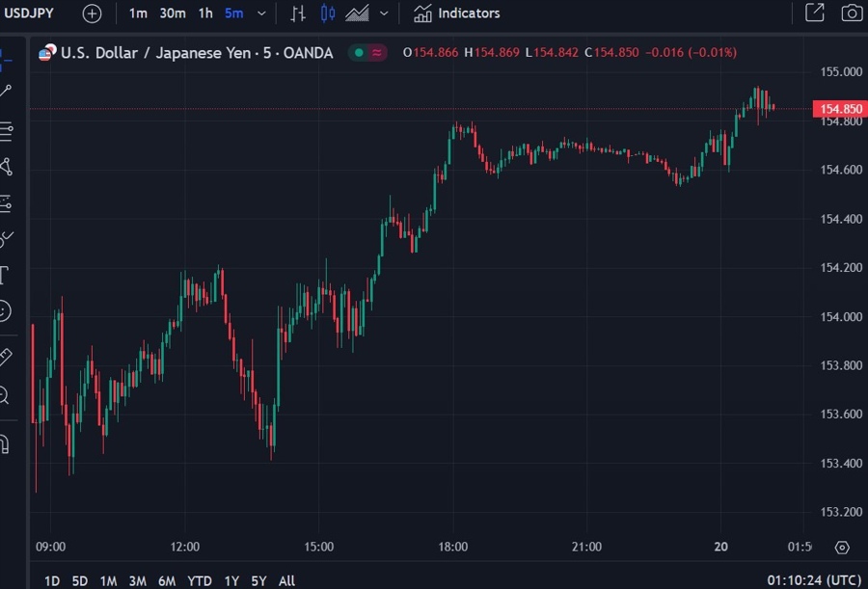Choose the candlestick chart style icon
The width and height of the screenshot is (868, 589).
click(x=328, y=13)
